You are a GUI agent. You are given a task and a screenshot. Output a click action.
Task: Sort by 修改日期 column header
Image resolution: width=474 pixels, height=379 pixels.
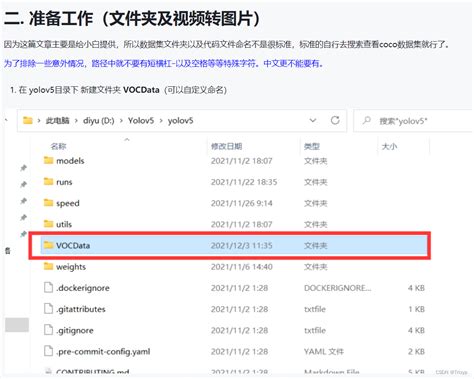(x=227, y=146)
